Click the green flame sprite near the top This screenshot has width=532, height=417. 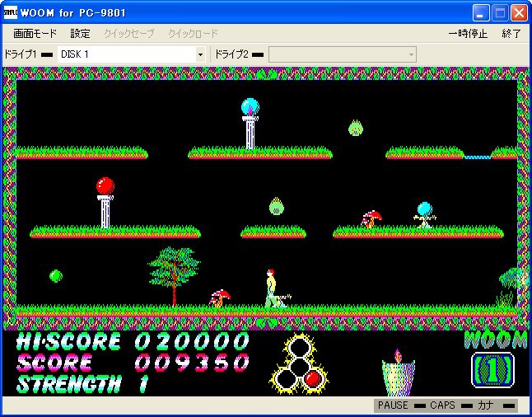point(356,128)
